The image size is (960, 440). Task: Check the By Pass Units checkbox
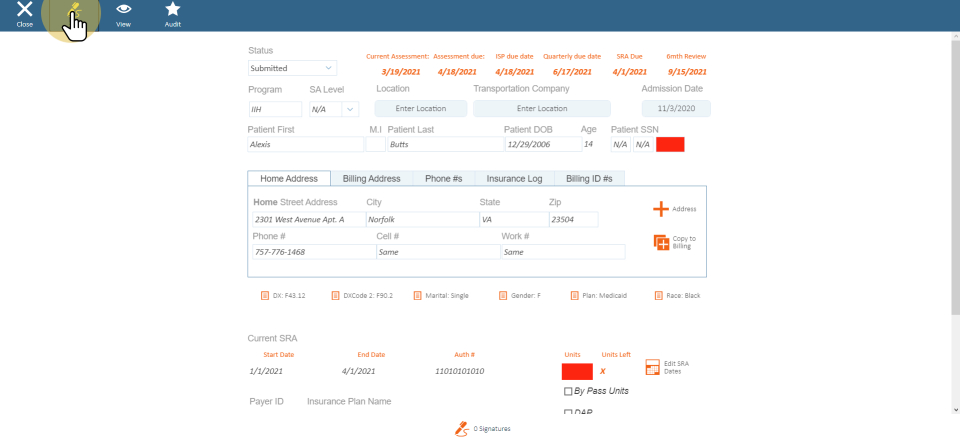[x=569, y=391]
